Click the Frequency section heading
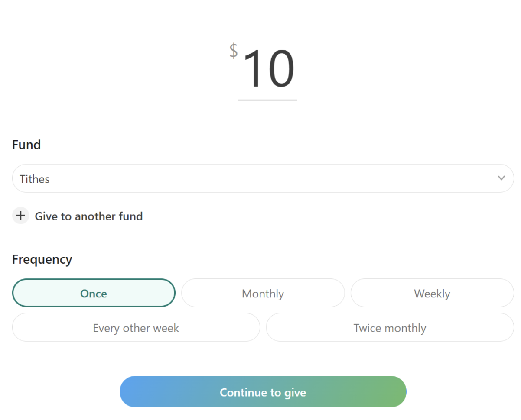Image resolution: width=521 pixels, height=420 pixels. pos(42,259)
